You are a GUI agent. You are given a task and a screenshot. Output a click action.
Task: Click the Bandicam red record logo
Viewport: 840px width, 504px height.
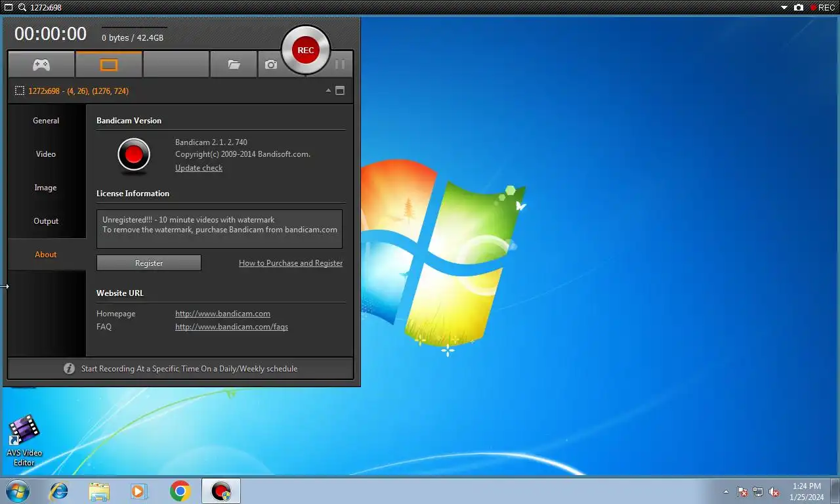coord(134,156)
